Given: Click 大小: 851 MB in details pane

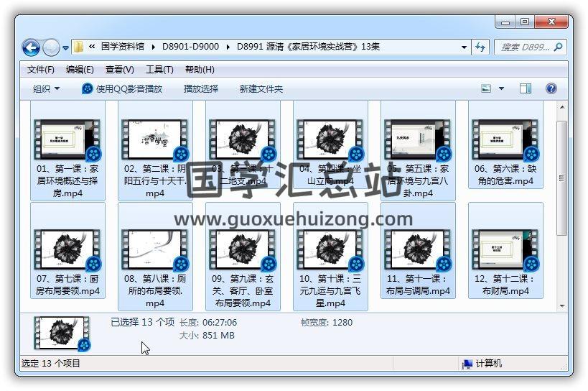Looking at the screenshot, I should (x=207, y=335).
